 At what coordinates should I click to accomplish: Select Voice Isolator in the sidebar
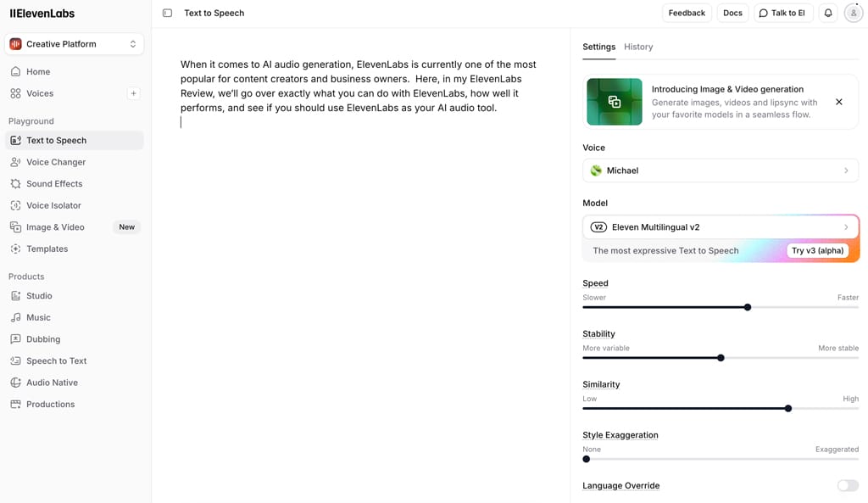53,205
